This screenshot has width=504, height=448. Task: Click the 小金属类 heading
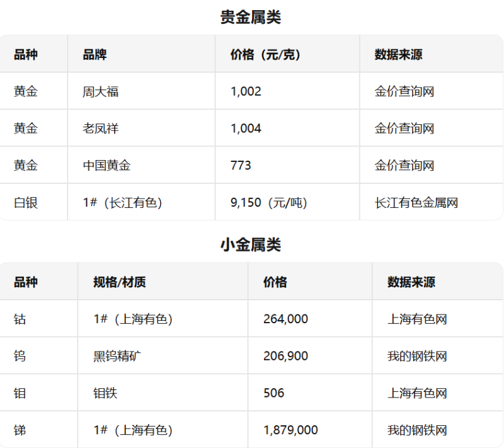pyautogui.click(x=251, y=244)
